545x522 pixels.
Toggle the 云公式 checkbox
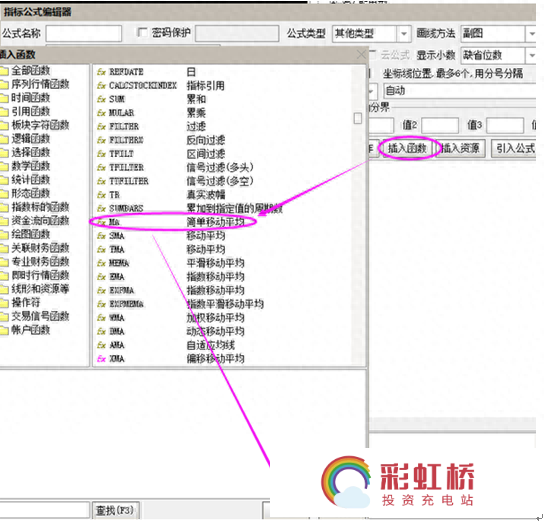coord(373,55)
